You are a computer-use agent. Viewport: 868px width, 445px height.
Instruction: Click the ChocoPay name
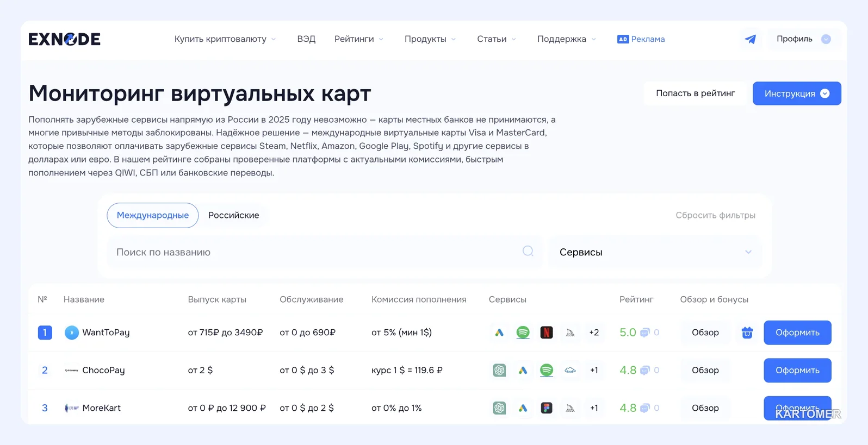point(103,370)
